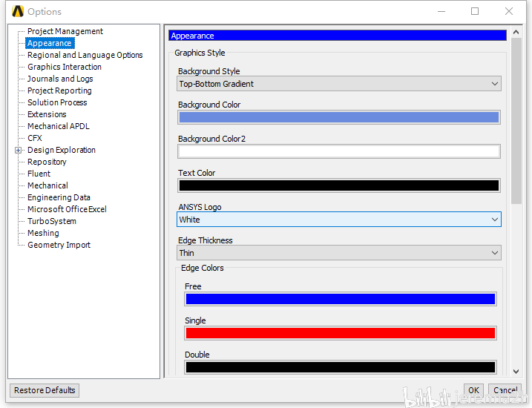Open Repository settings
532x408 pixels.
coord(47,162)
